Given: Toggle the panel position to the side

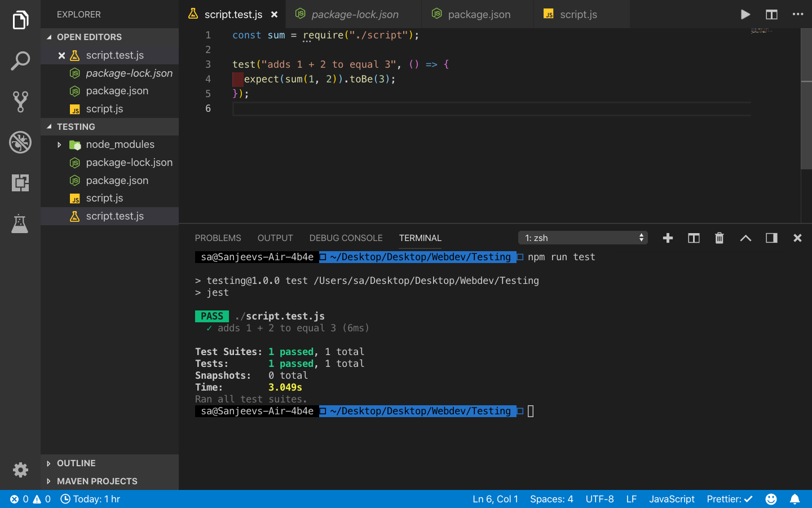Looking at the screenshot, I should tap(771, 238).
